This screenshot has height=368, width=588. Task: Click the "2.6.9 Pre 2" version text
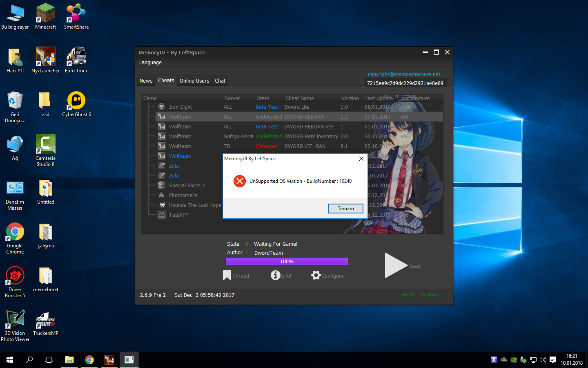click(153, 295)
